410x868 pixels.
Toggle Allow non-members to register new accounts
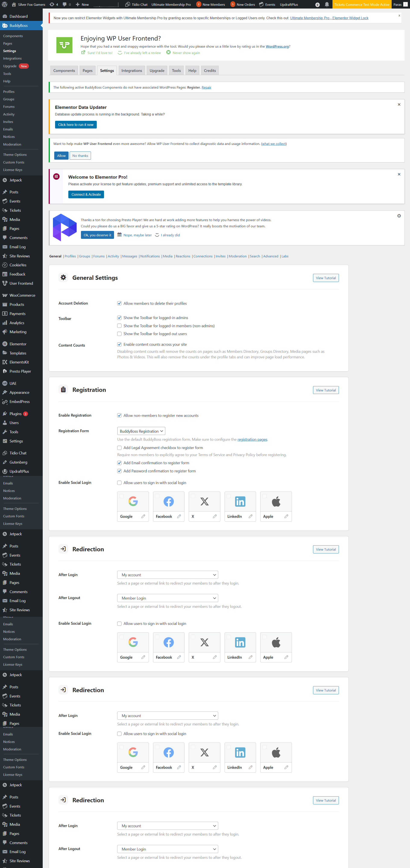[119, 415]
